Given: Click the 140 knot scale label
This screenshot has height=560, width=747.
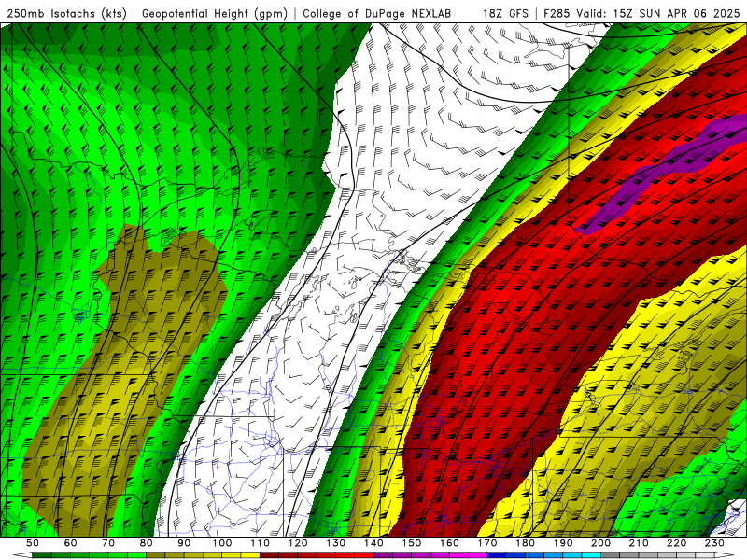Looking at the screenshot, I should (x=373, y=543).
